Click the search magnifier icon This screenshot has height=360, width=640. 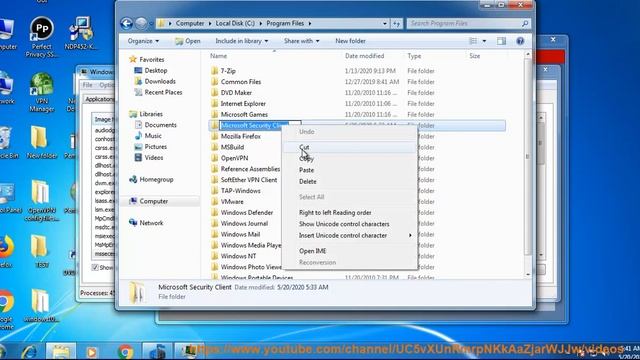point(525,24)
